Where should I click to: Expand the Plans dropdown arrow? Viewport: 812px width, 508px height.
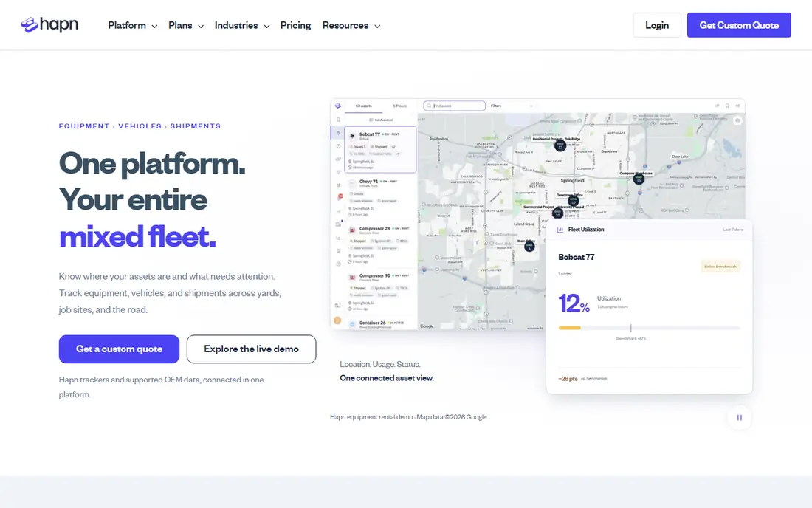click(x=201, y=26)
